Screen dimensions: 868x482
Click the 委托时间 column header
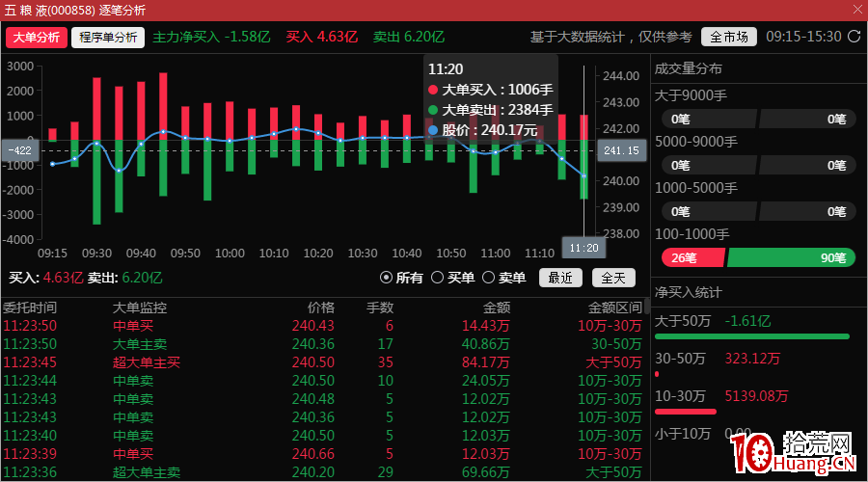coord(30,308)
